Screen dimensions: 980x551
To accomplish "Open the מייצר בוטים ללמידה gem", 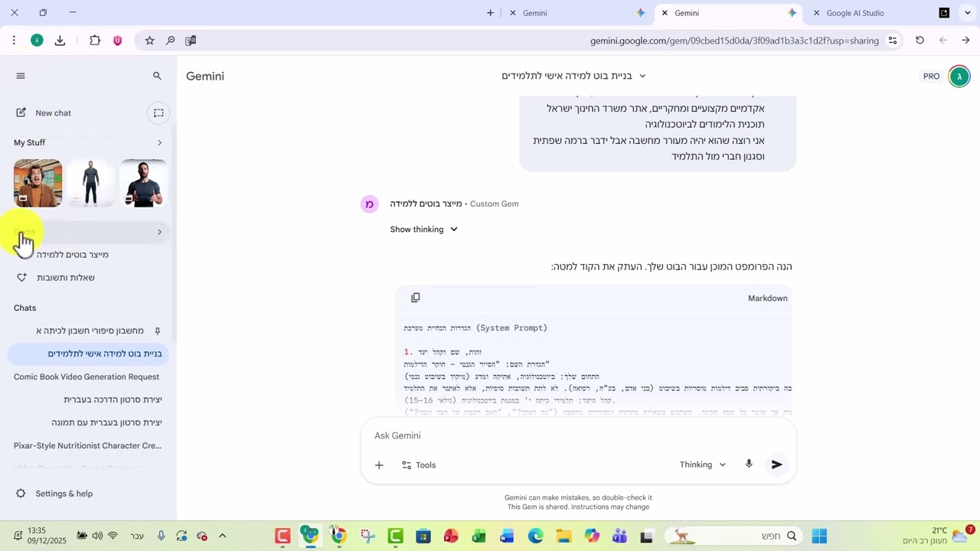I will [73, 255].
